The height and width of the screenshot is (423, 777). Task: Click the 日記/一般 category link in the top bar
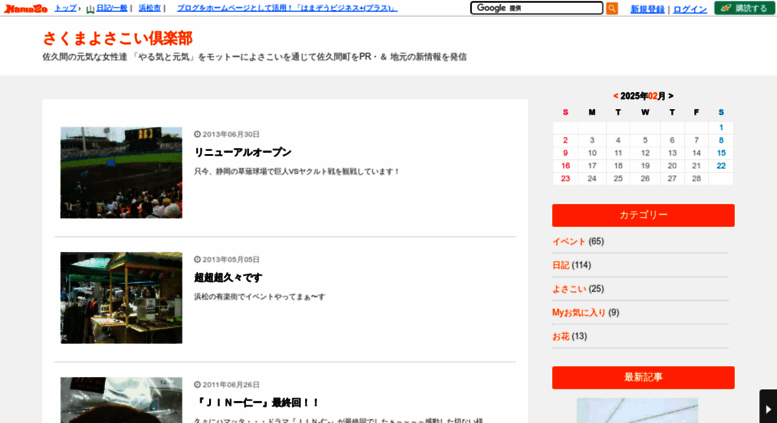point(111,8)
